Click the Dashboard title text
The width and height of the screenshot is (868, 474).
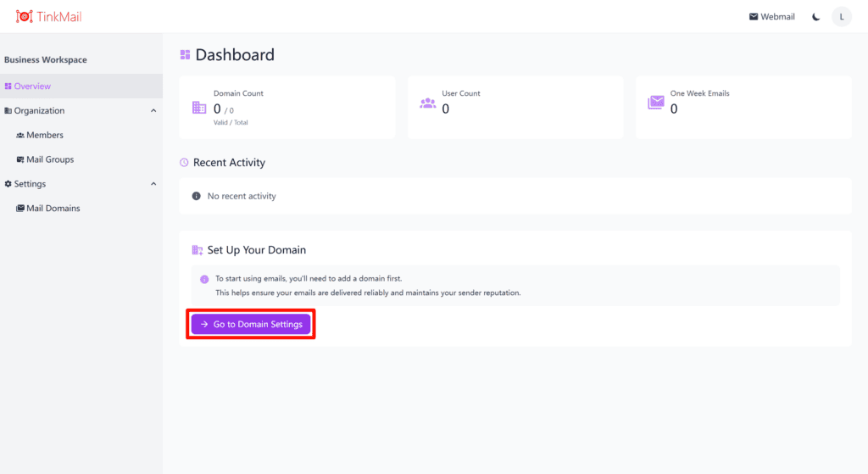(235, 55)
